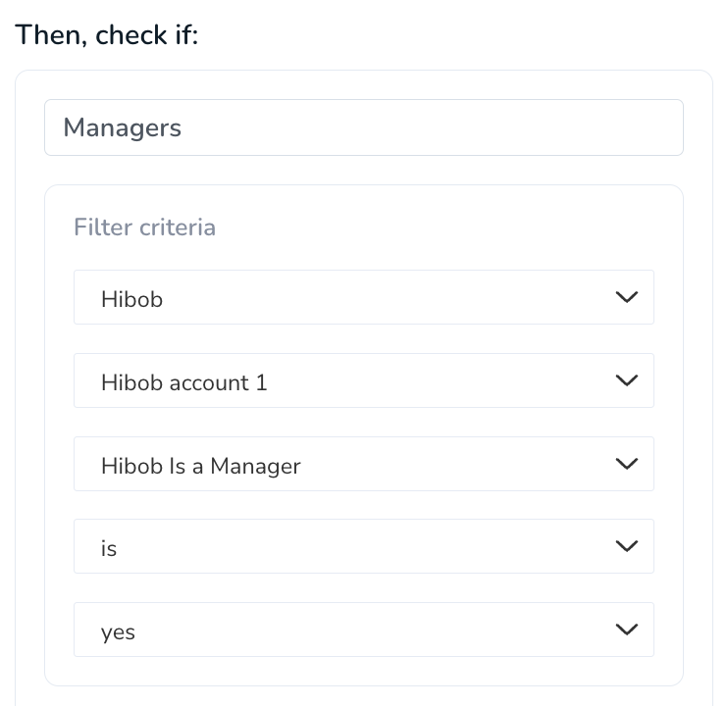Click chevron next to Hibob Is a Manager
This screenshot has width=728, height=706.
click(626, 464)
